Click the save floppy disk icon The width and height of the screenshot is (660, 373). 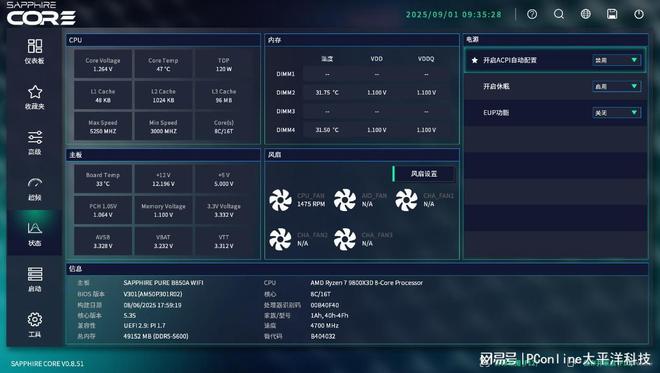(x=612, y=14)
